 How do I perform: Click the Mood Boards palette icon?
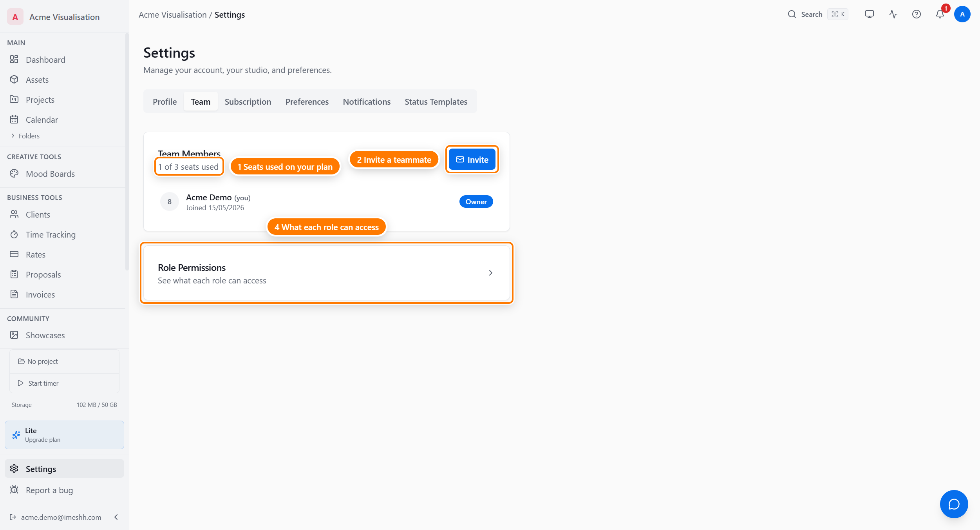click(14, 173)
